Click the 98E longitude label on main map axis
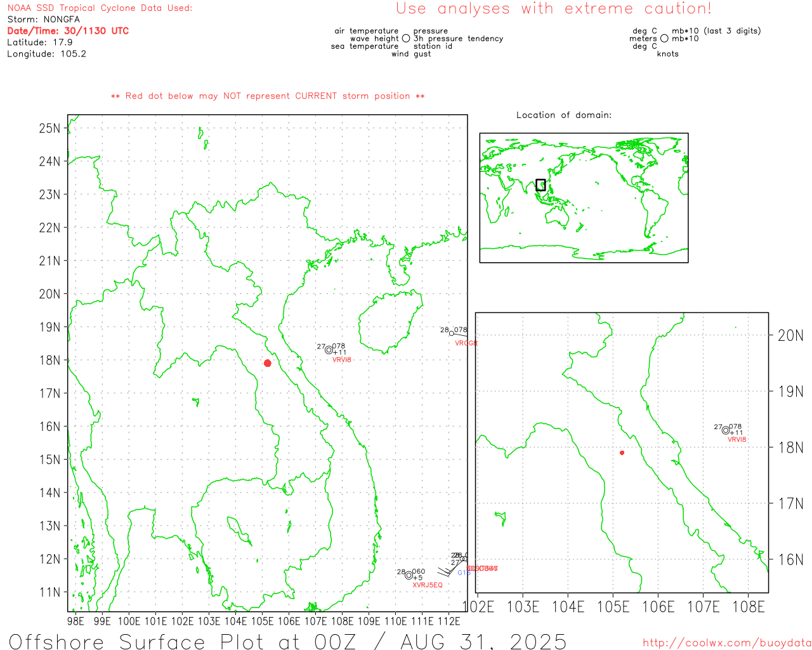The height and width of the screenshot is (650, 812). point(75,621)
